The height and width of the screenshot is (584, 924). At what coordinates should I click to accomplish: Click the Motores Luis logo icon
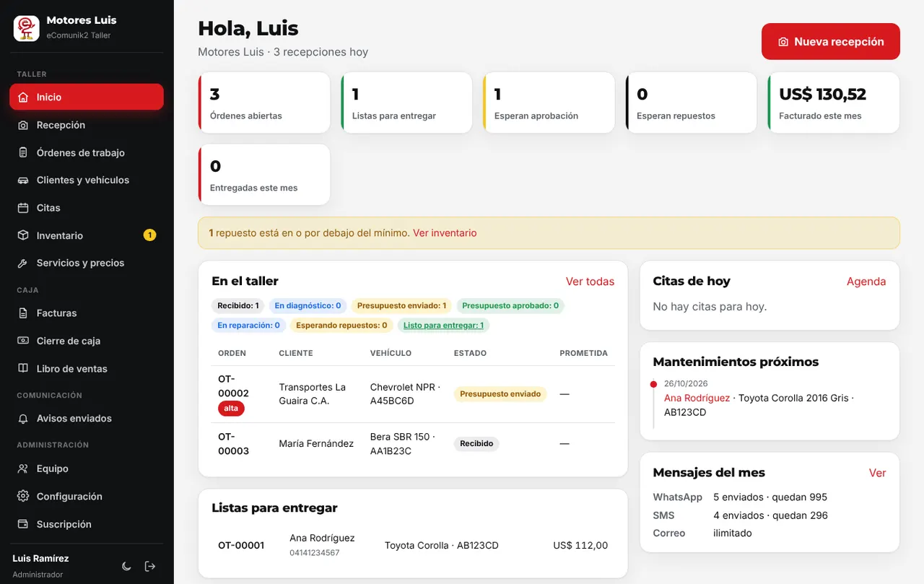click(27, 28)
